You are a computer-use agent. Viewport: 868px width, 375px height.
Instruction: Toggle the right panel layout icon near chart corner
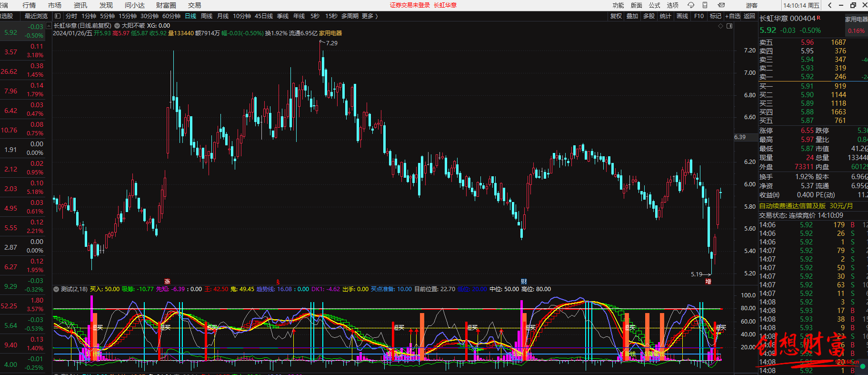729,26
